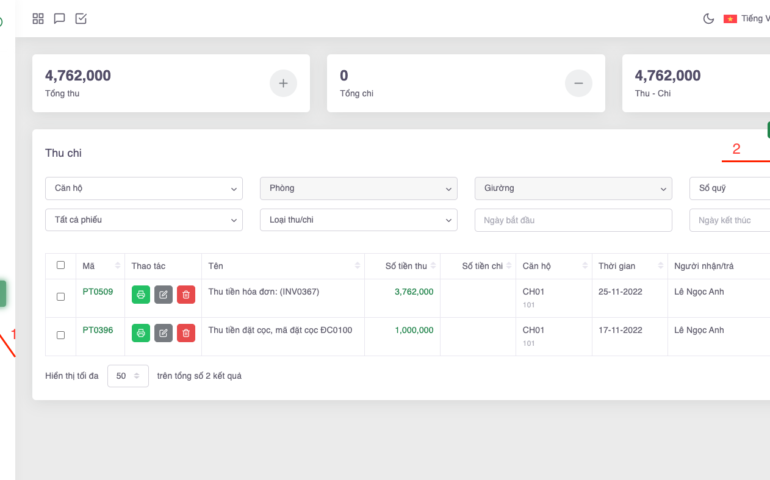770x480 pixels.
Task: Open the chat messages icon
Action: pos(60,18)
